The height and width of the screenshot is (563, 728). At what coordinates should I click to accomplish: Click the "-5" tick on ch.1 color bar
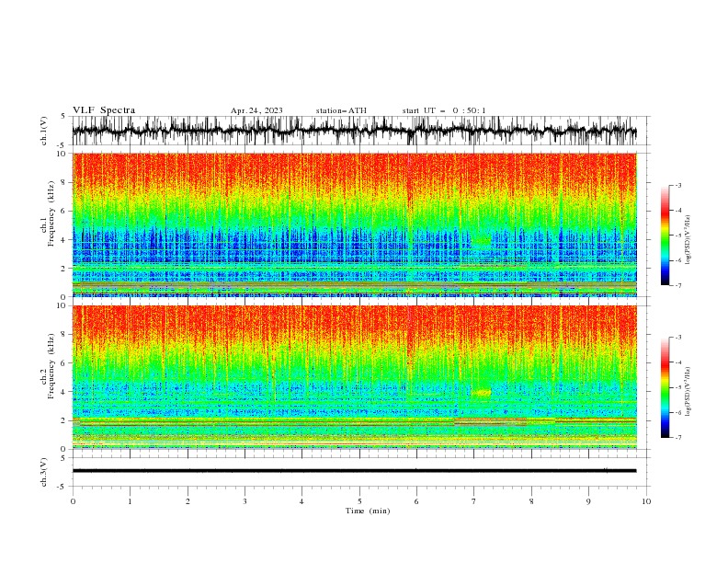[677, 236]
